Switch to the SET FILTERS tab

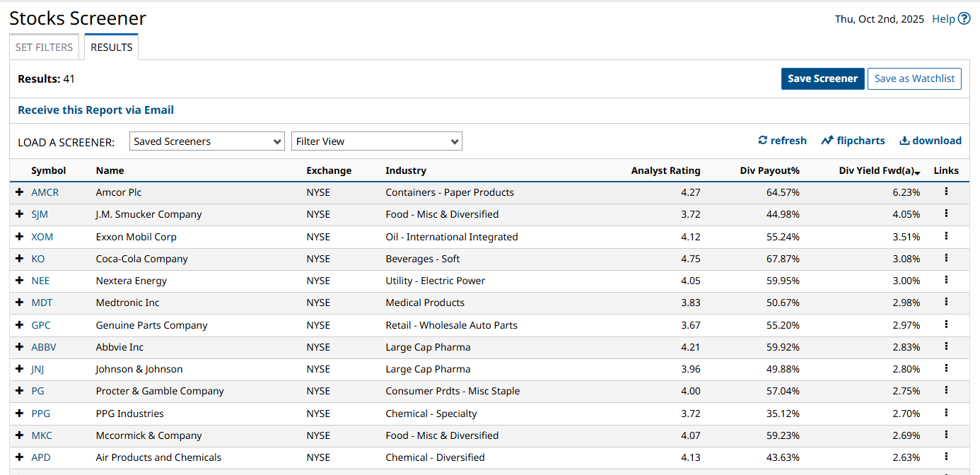44,47
